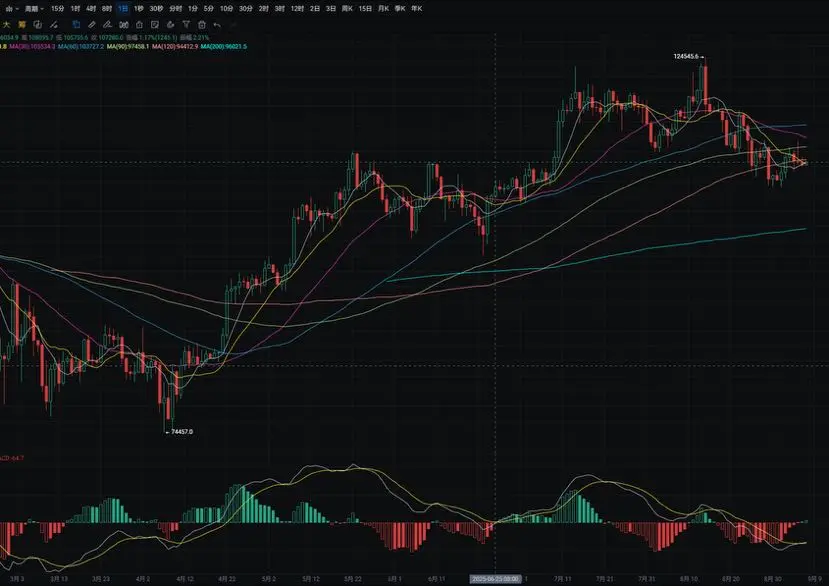This screenshot has height=586, width=829.
Task: Switch chart to 2时 interval
Action: 263,8
